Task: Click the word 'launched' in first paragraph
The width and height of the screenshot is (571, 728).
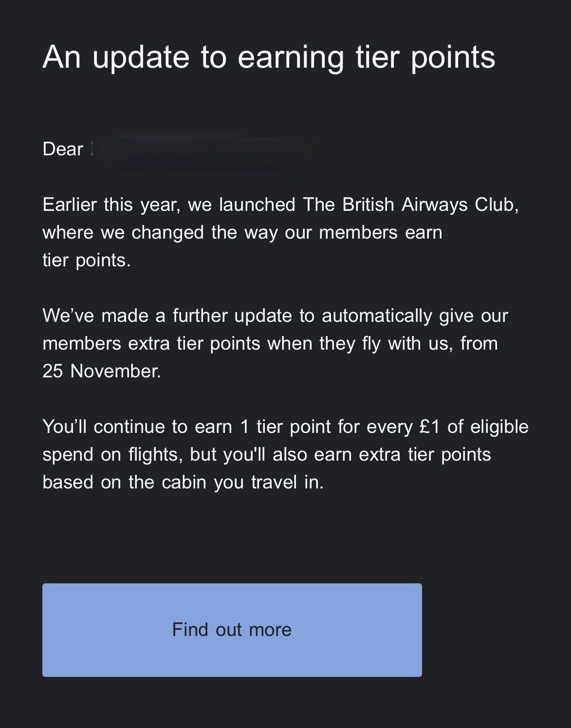Action: coord(257,205)
